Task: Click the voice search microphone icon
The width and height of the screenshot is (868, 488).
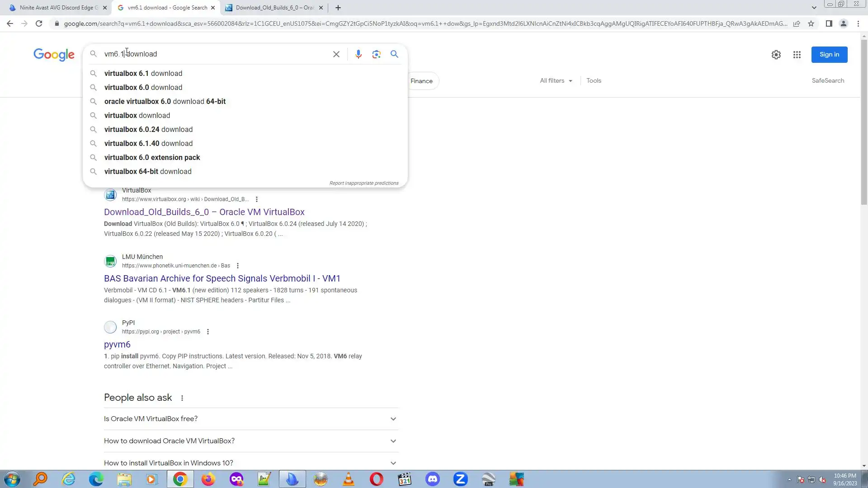Action: [358, 54]
